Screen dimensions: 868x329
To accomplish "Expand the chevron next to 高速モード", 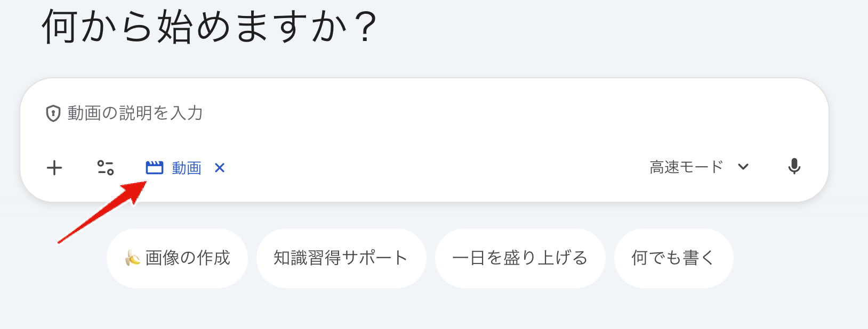I will pyautogui.click(x=743, y=167).
